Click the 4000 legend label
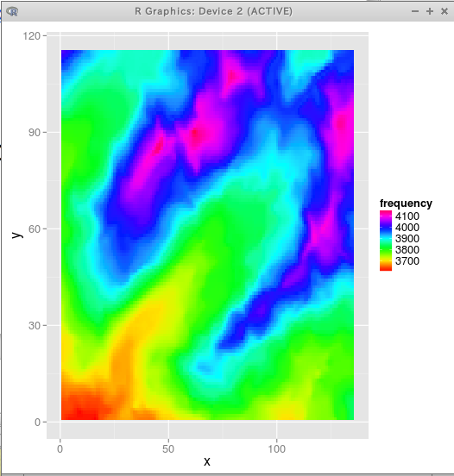The width and height of the screenshot is (454, 476). coord(407,228)
